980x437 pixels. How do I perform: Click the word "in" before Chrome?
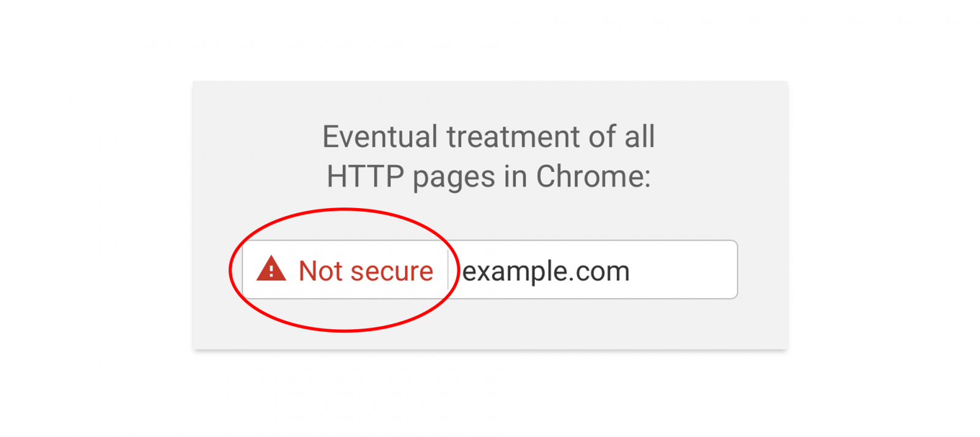pos(516,177)
